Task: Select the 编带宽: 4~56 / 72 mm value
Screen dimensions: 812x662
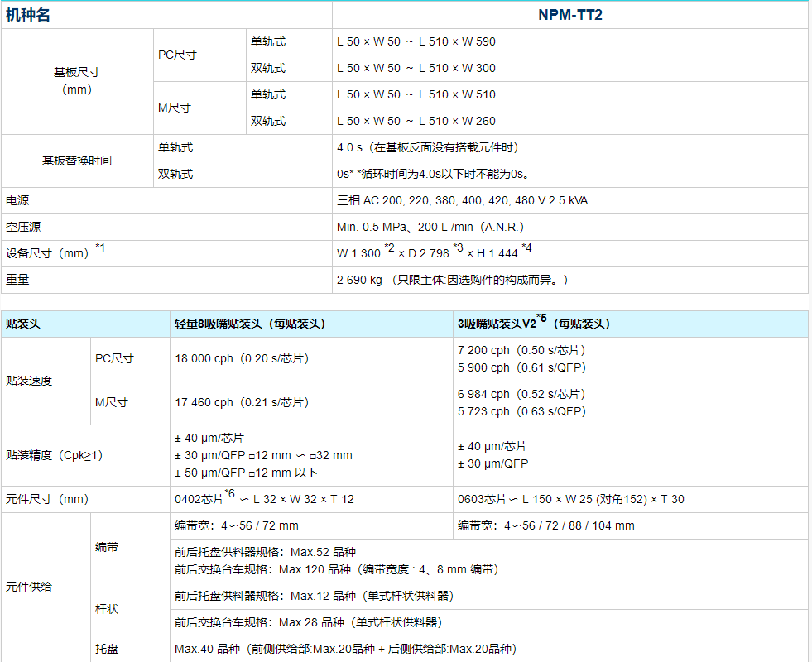Action: (x=237, y=525)
